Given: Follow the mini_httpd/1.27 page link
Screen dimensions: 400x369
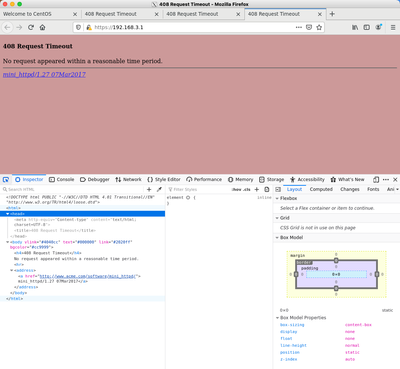Looking at the screenshot, I should (x=44, y=75).
